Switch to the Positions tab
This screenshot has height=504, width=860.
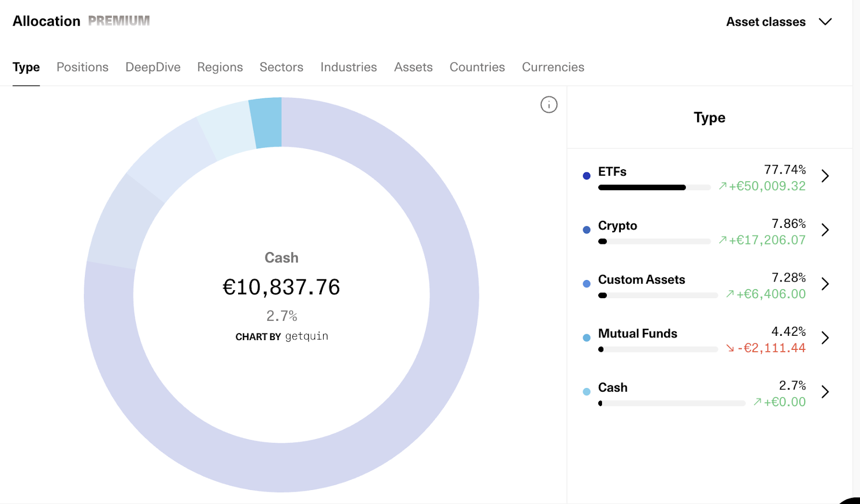(83, 67)
